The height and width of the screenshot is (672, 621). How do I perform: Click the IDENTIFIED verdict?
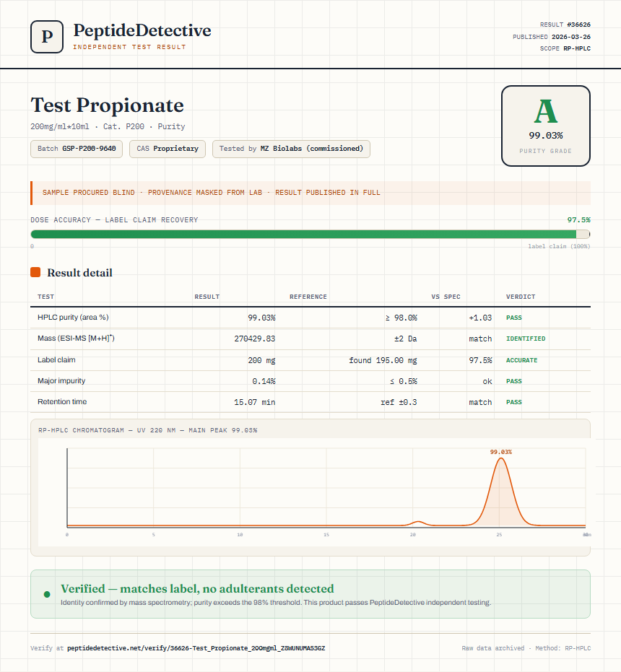tap(526, 339)
